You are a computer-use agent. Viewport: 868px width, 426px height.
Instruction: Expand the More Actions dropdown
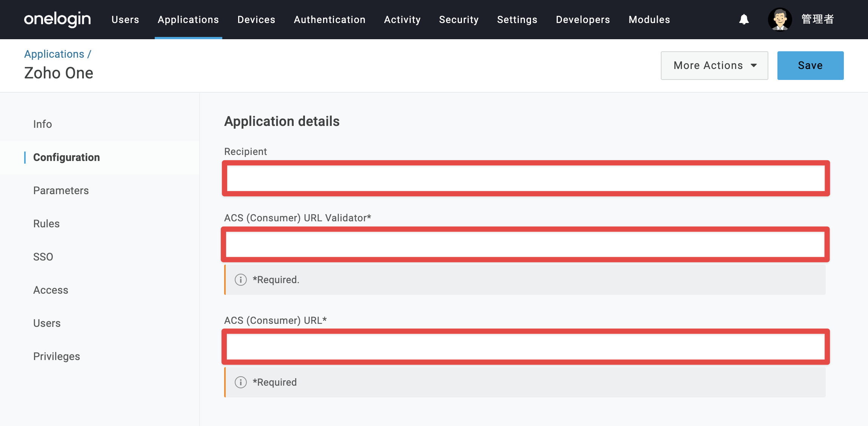click(714, 66)
